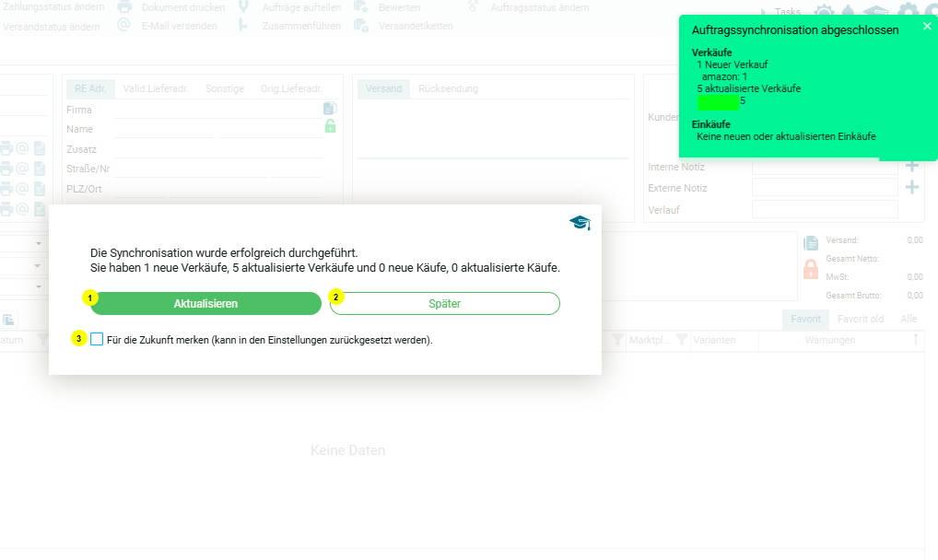
Task: Expand the bottom dropdown arrow at left edge
Action: [40, 286]
